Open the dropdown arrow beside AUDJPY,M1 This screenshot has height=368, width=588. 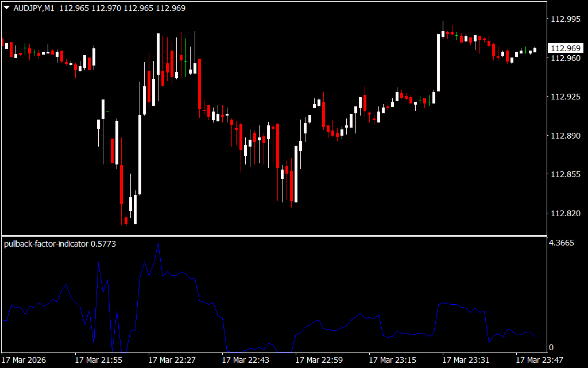click(6, 8)
